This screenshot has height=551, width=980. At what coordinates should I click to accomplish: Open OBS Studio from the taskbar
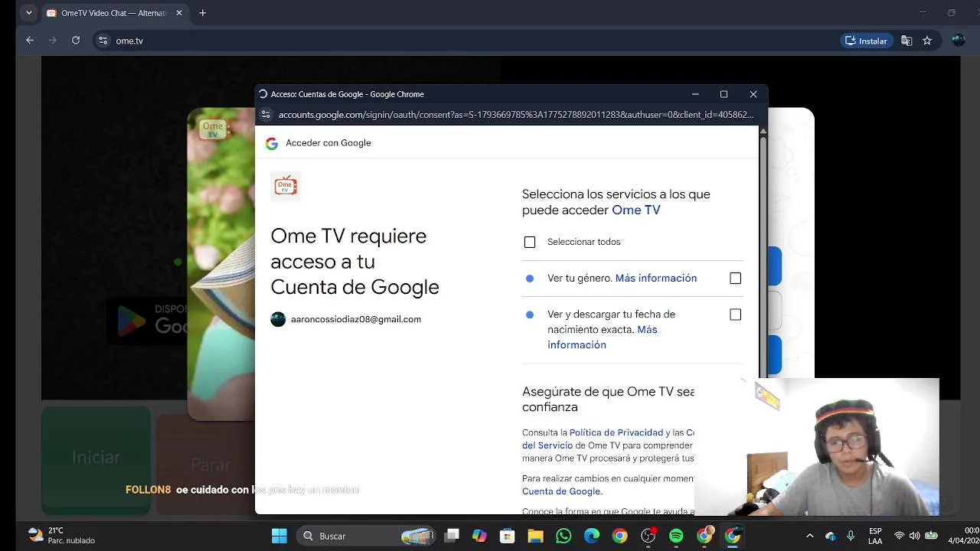coord(648,536)
